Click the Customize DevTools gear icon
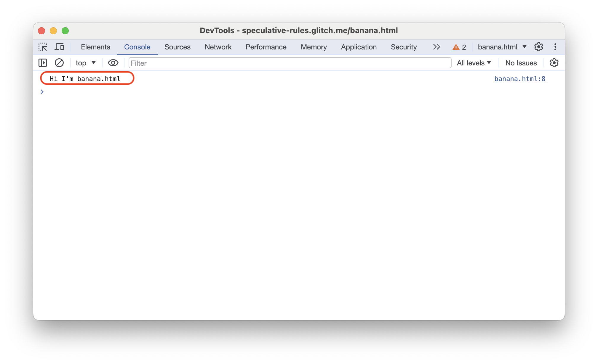598x364 pixels. (x=539, y=47)
